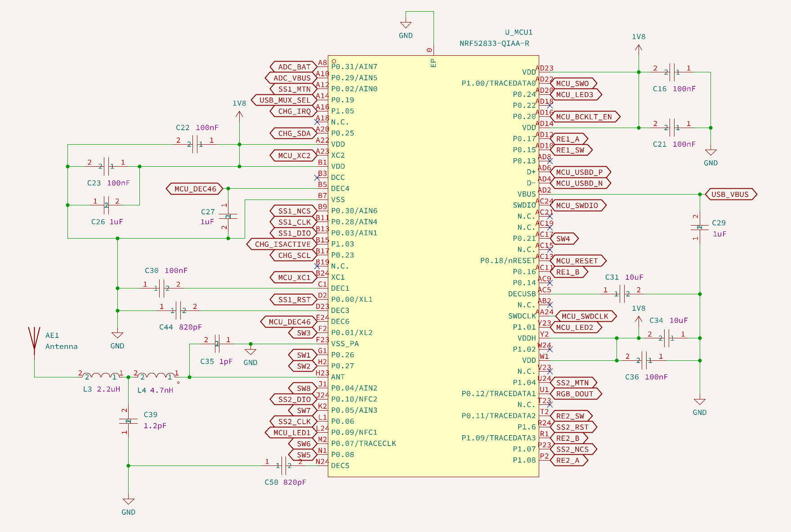Image resolution: width=791 pixels, height=532 pixels.
Task: Select capacitor symbol C26 1uF
Action: tap(106, 205)
